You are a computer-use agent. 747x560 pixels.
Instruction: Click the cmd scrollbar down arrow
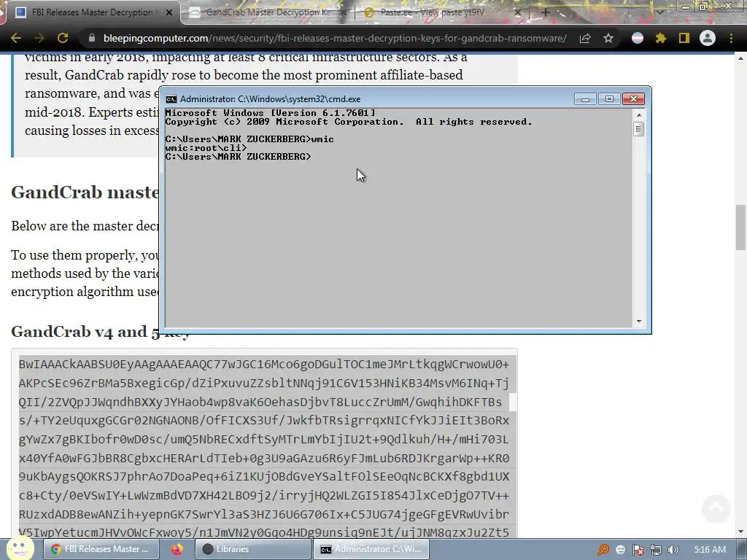click(639, 322)
